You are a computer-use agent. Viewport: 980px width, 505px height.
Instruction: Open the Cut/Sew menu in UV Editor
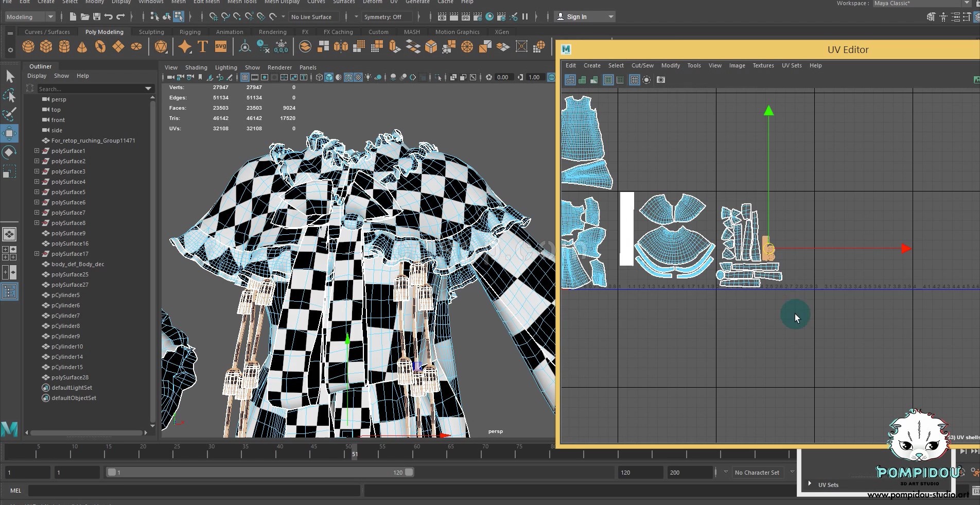[x=642, y=65]
